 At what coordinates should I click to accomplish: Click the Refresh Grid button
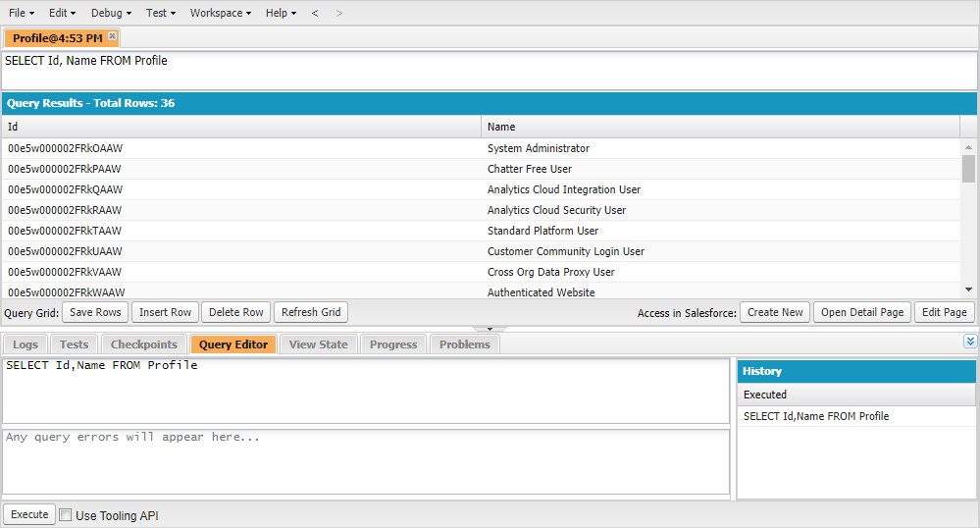coord(311,312)
